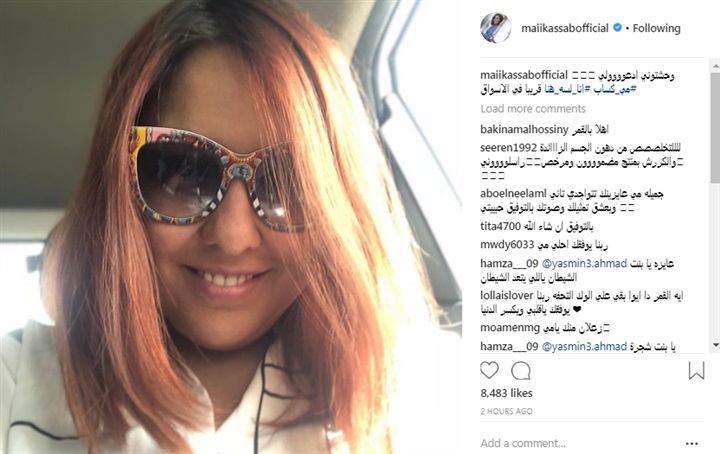Click the comments scrollbar down arrow
Screen dimensions: 720x454
[x=715, y=345]
